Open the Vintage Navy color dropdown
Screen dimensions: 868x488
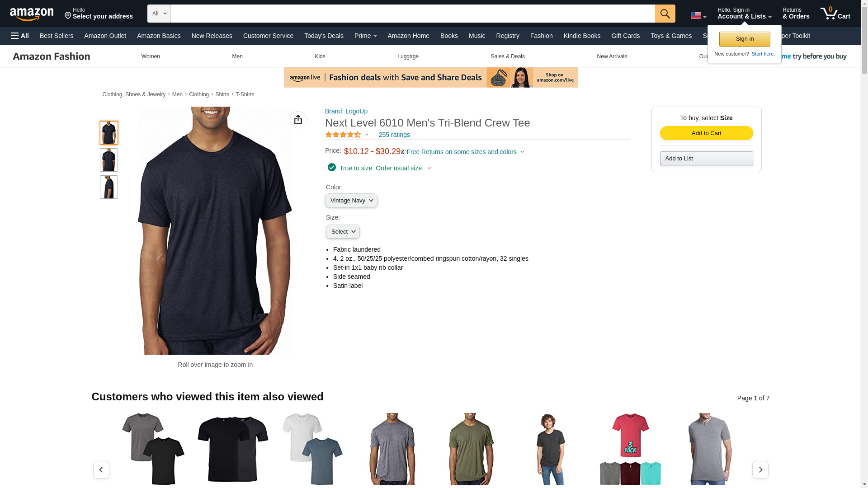[x=351, y=201]
